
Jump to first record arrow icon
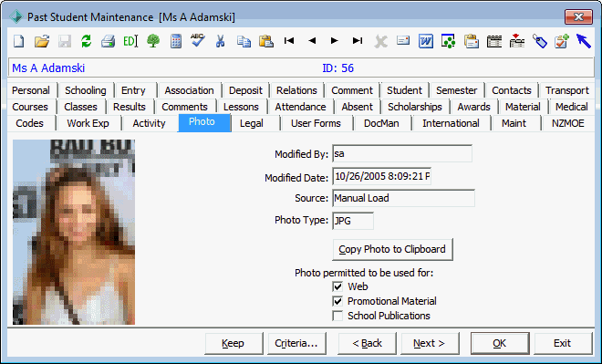(x=289, y=41)
